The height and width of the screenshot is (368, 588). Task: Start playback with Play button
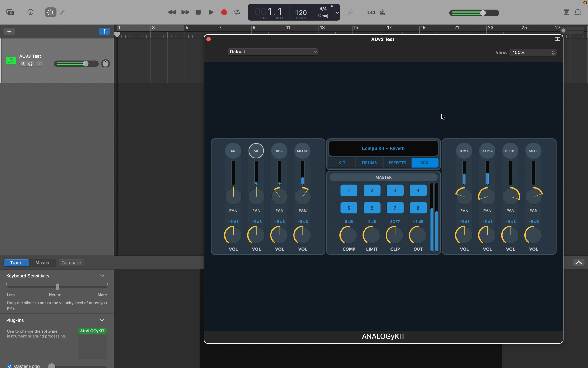click(x=211, y=12)
